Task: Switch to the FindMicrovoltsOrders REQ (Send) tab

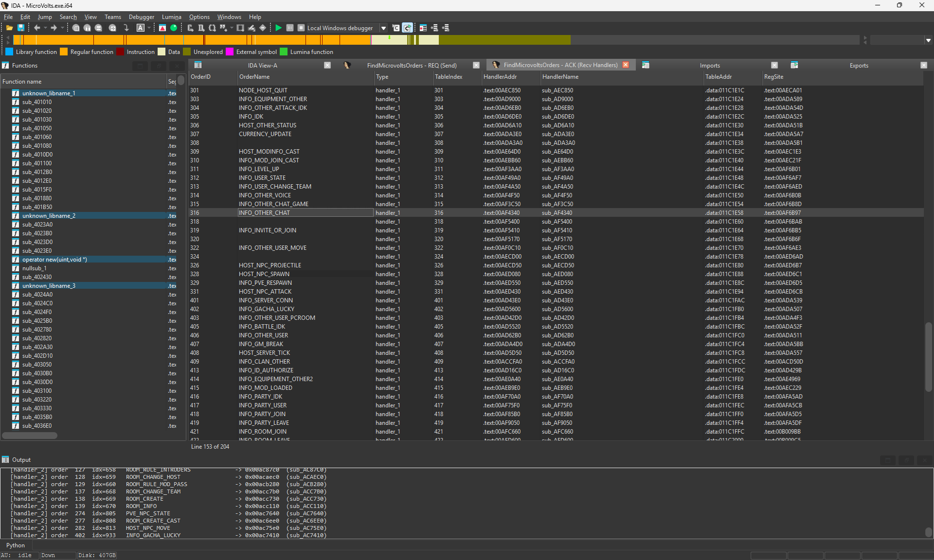Action: click(412, 65)
